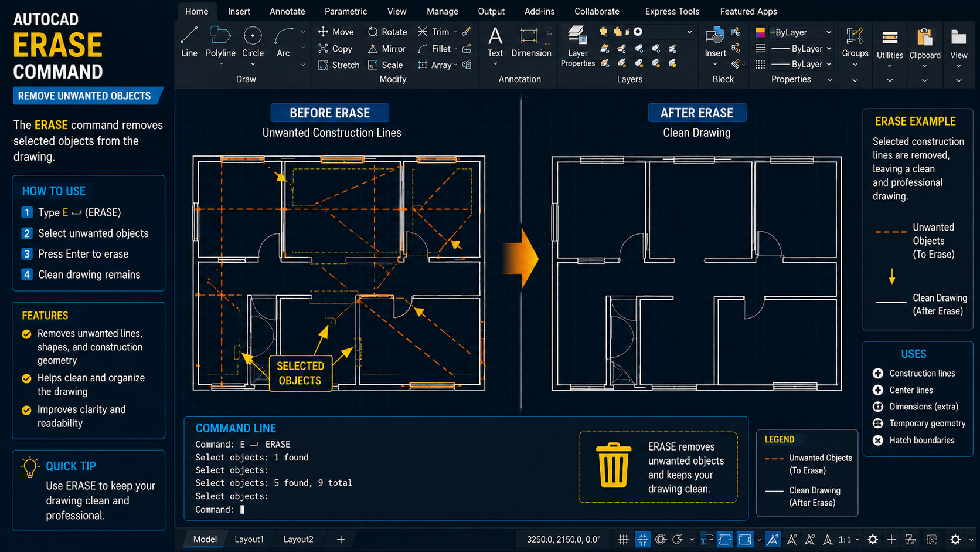Image resolution: width=980 pixels, height=552 pixels.
Task: Activate the Mirror tool
Action: 387,49
